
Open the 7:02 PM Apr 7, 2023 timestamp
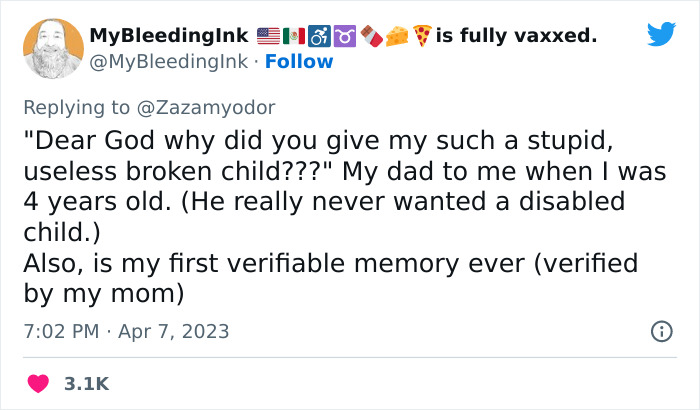click(125, 331)
